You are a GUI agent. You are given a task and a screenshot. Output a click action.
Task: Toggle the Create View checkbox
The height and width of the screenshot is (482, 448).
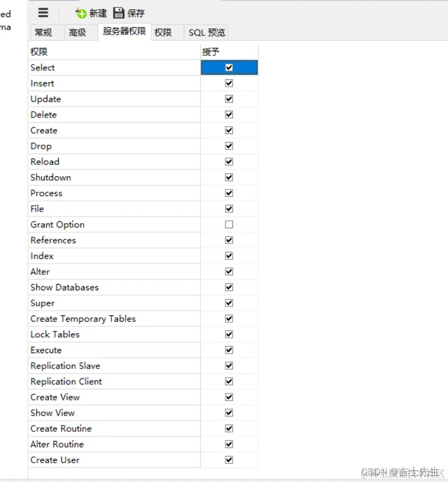pyautogui.click(x=229, y=397)
